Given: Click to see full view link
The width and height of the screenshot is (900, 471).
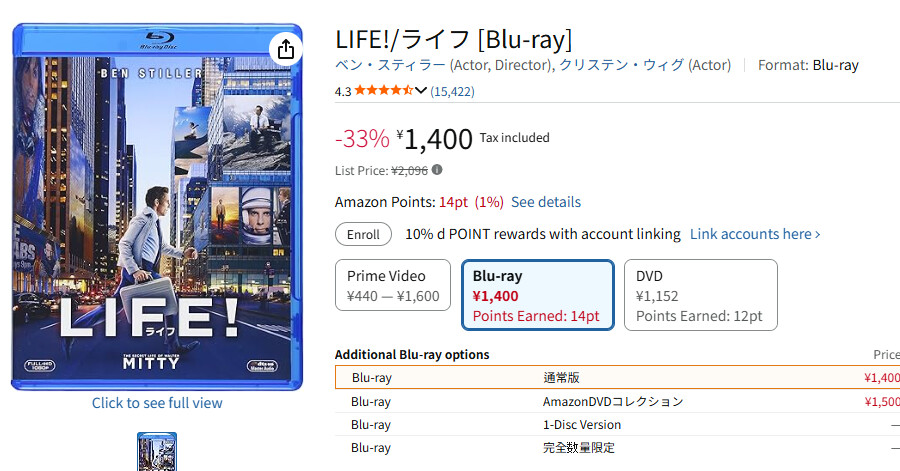Looking at the screenshot, I should [157, 403].
